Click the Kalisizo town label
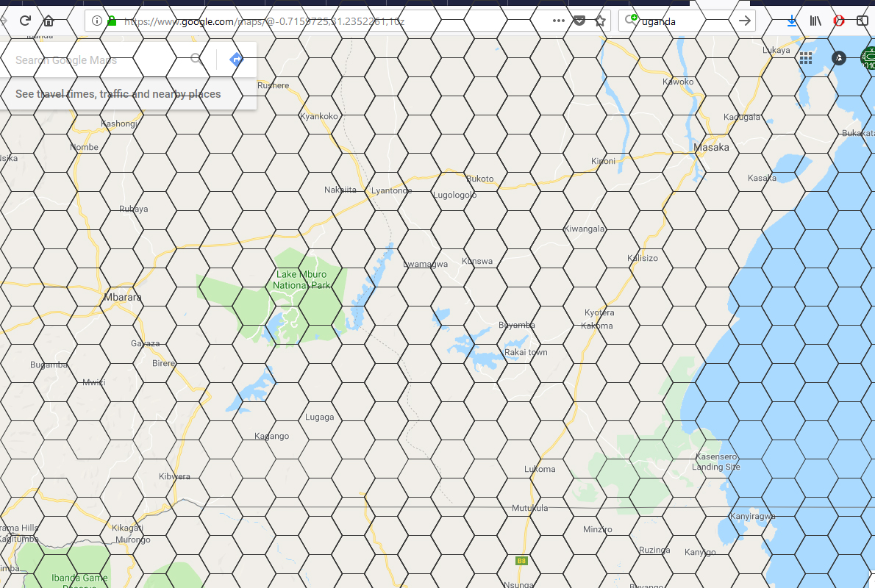The image size is (875, 588). (643, 258)
